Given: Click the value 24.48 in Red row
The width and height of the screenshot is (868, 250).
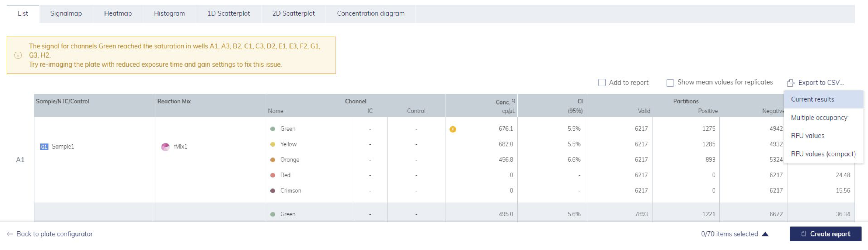Looking at the screenshot, I should (843, 175).
